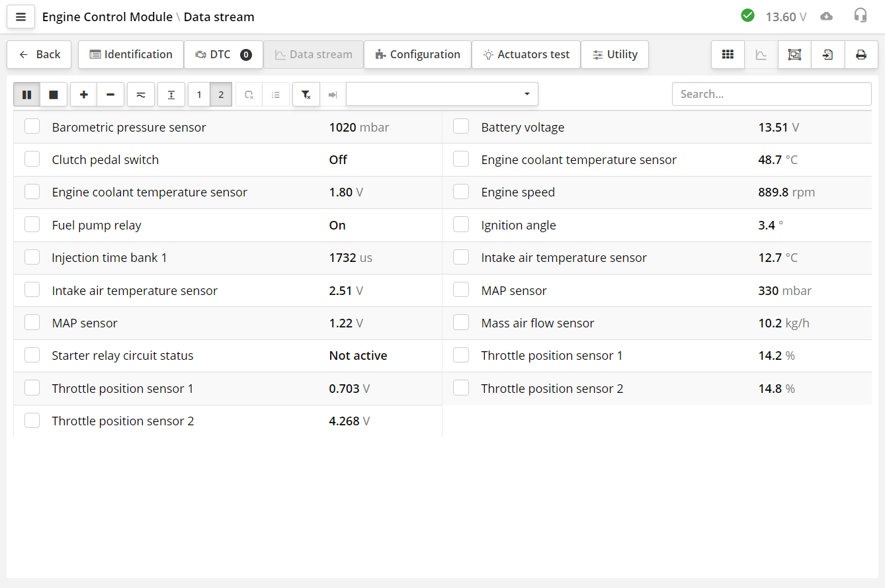Add a parameter with the plus icon

[x=83, y=94]
